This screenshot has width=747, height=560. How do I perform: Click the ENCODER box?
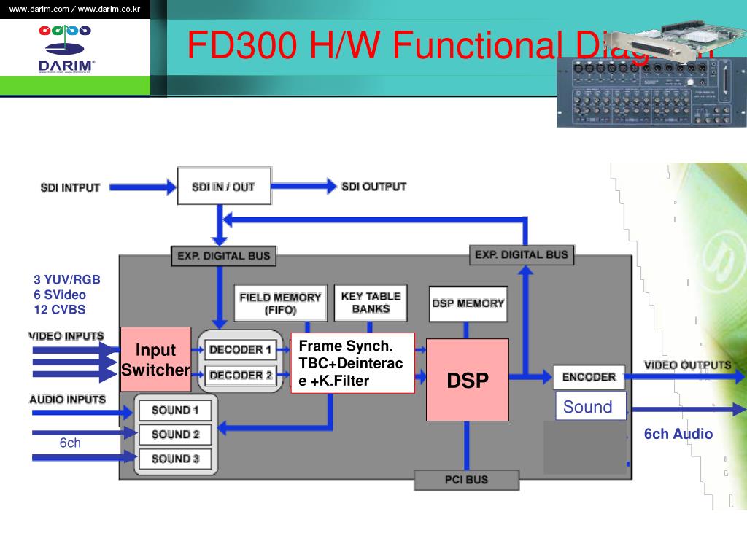[589, 377]
